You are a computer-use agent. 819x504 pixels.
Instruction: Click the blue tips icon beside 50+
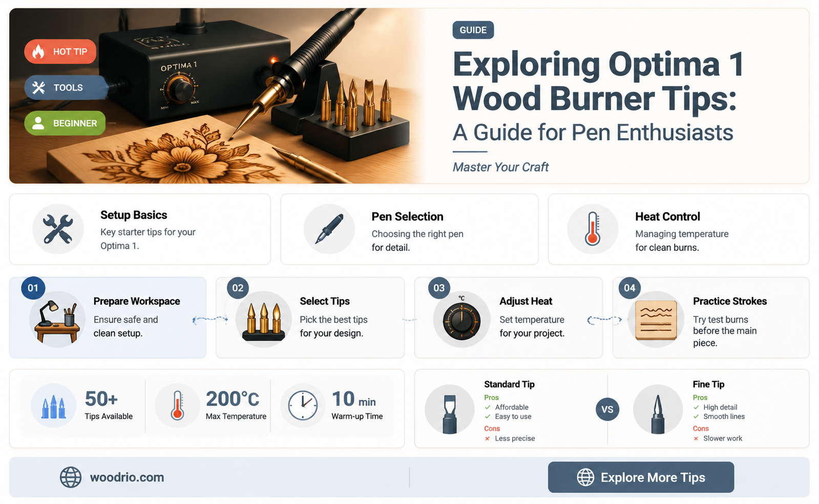coord(54,406)
